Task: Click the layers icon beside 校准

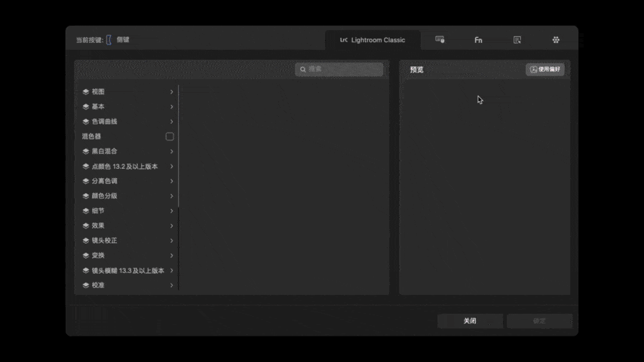Action: point(86,285)
